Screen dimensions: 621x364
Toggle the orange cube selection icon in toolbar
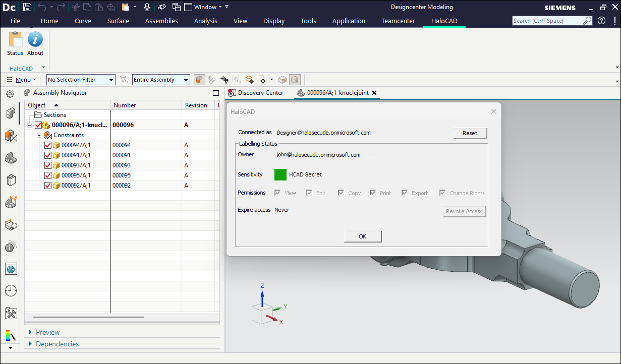(199, 80)
